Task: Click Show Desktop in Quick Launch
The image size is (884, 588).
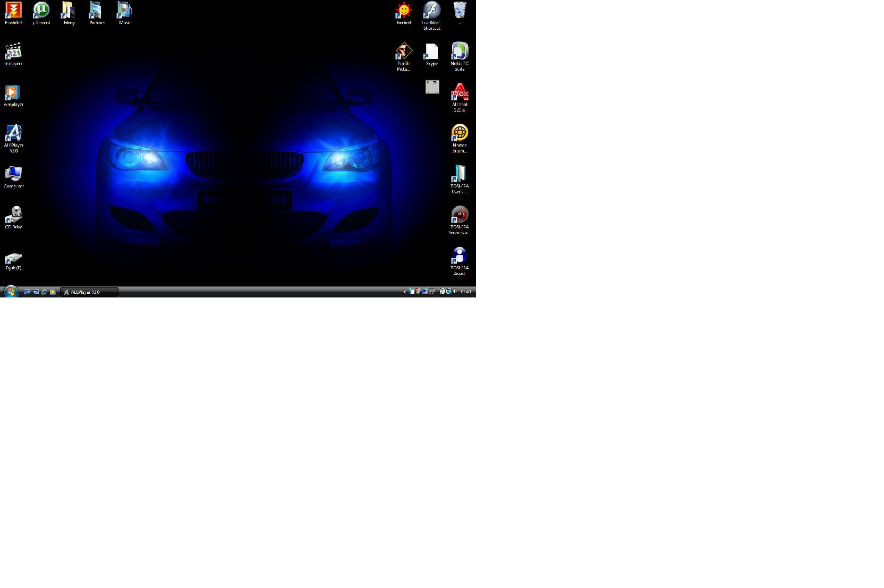Action: click(27, 292)
